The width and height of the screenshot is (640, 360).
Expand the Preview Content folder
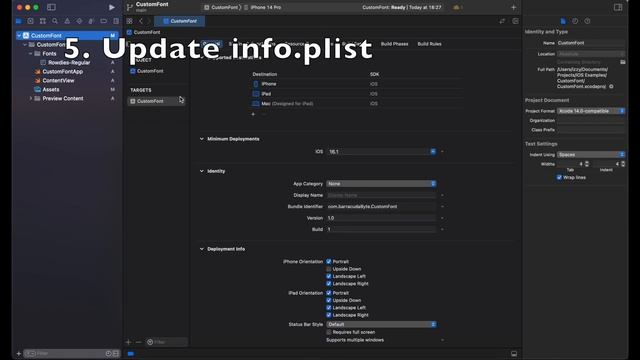click(x=31, y=98)
